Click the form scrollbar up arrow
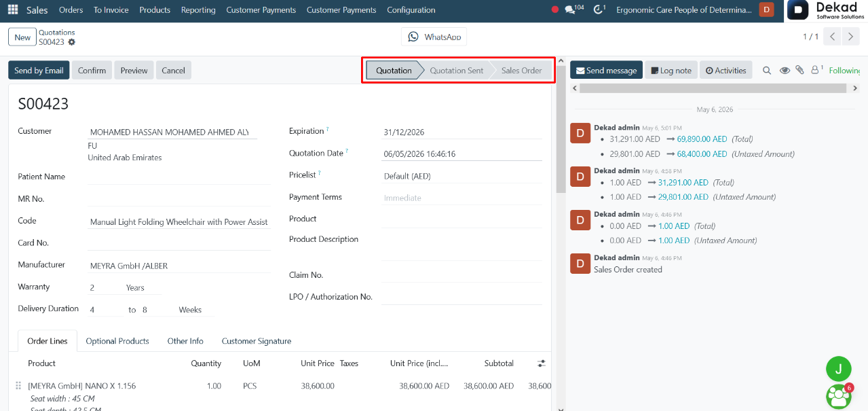This screenshot has width=868, height=411. pyautogui.click(x=561, y=60)
